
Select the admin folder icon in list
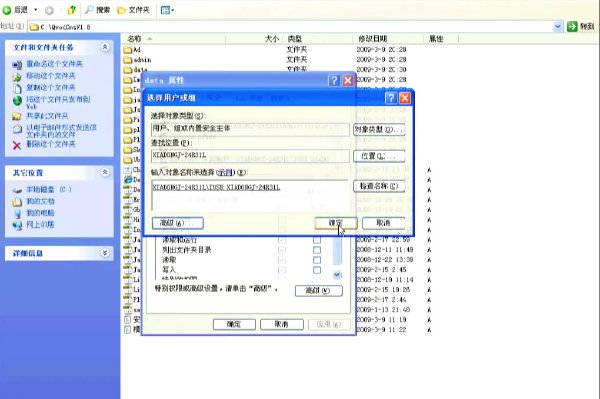(128, 60)
